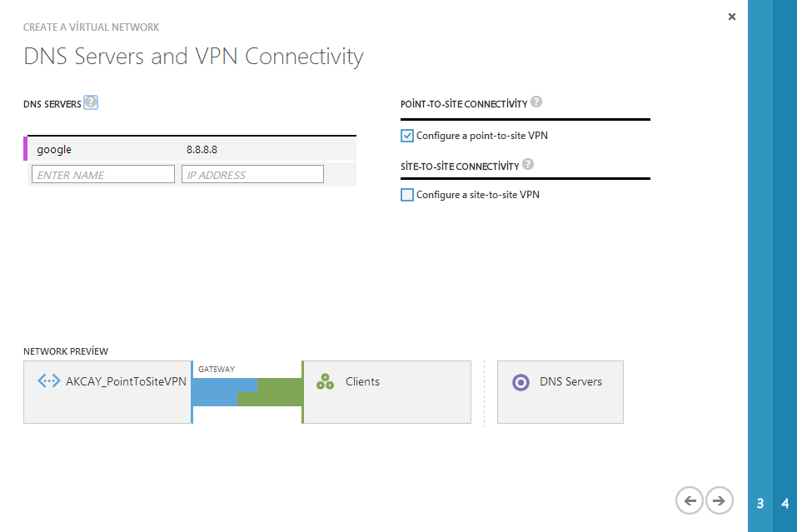This screenshot has width=797, height=532.
Task: Select the google DNS server row
Action: click(x=190, y=149)
